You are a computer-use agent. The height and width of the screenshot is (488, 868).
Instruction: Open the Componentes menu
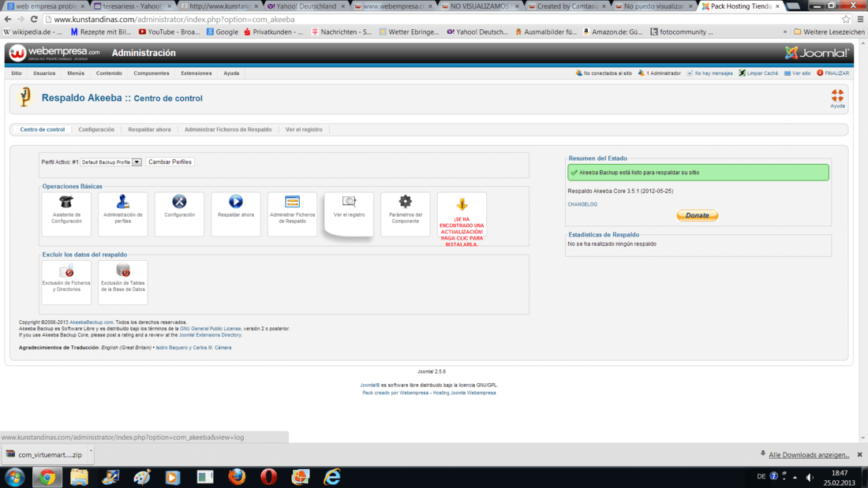[x=152, y=73]
